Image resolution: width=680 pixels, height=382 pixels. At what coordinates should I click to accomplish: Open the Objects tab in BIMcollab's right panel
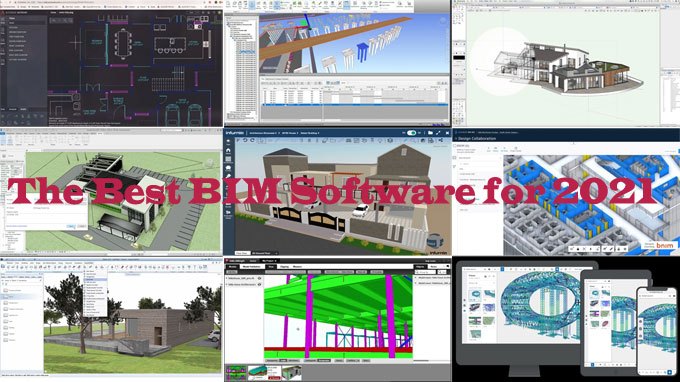click(420, 267)
